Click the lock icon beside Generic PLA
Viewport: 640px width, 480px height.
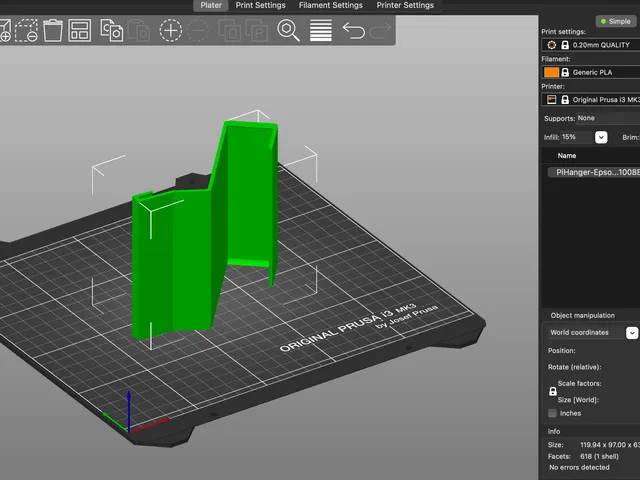click(565, 72)
